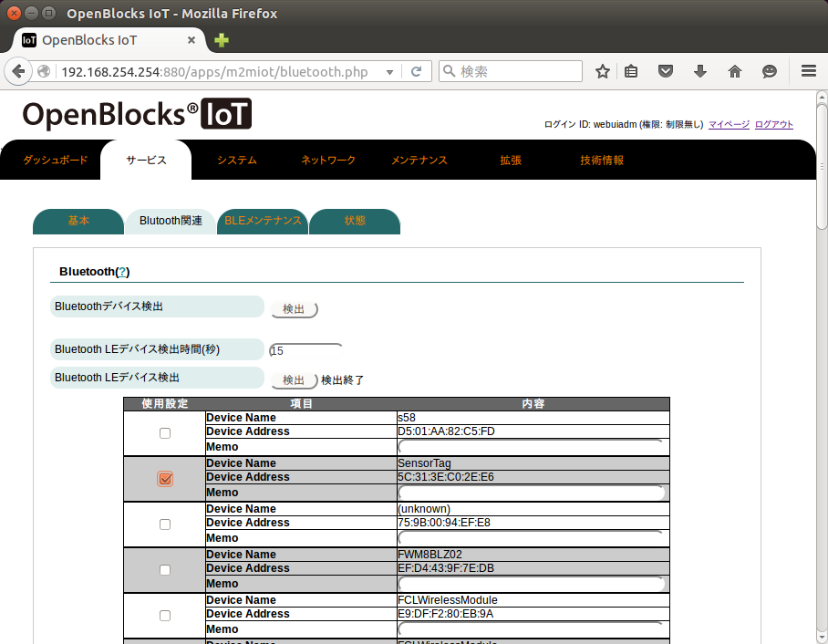Open the 拡張 menu tab
Viewport: 828px width, 644px height.
click(511, 160)
